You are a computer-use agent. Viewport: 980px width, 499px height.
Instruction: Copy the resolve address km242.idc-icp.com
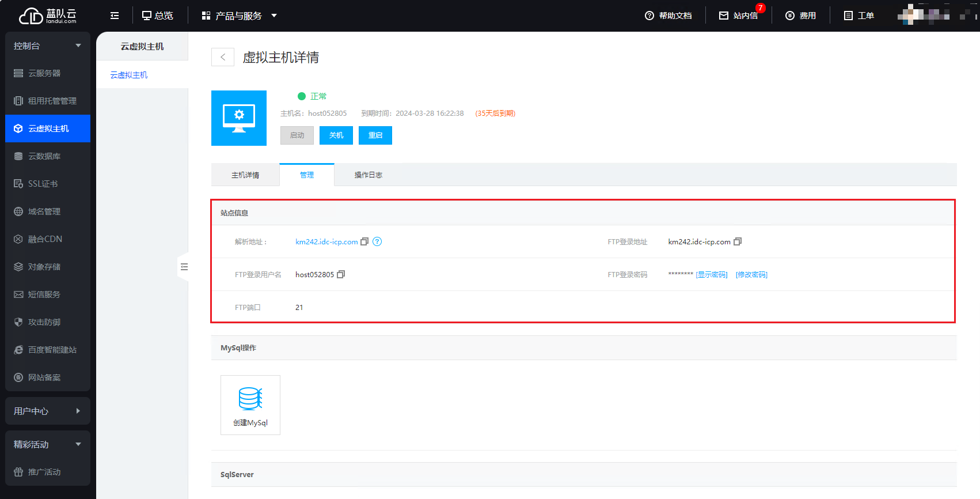tap(364, 241)
